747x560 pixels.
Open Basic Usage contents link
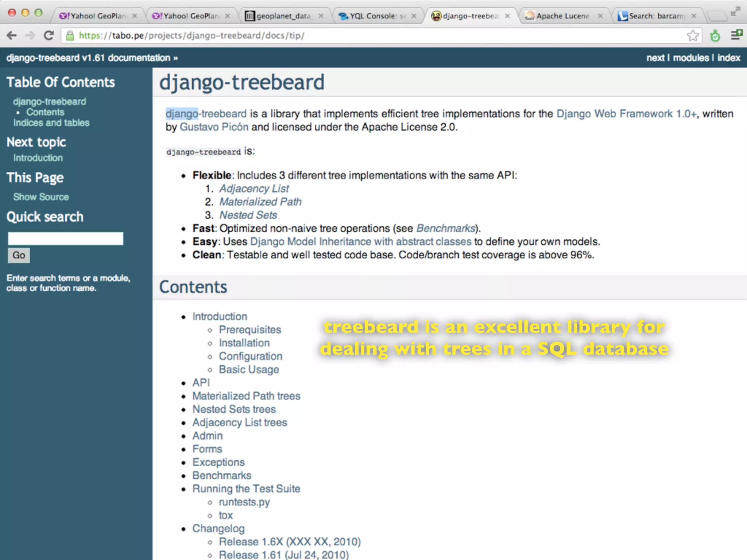click(249, 369)
